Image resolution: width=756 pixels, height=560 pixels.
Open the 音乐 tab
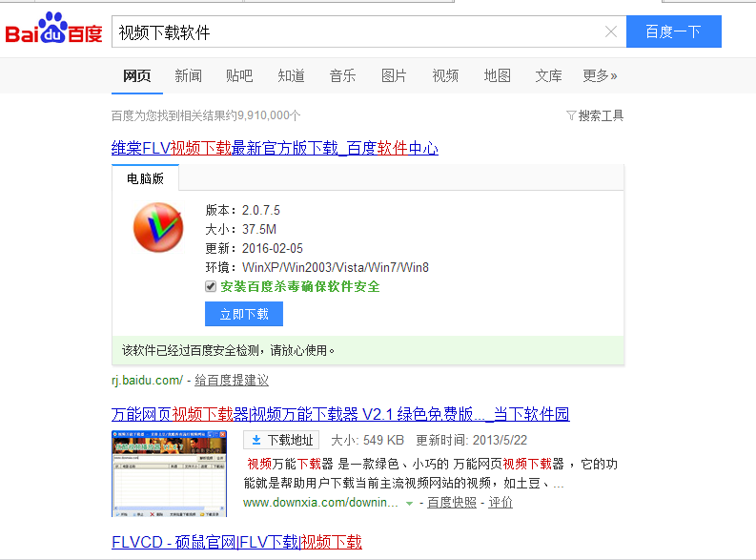pos(342,75)
